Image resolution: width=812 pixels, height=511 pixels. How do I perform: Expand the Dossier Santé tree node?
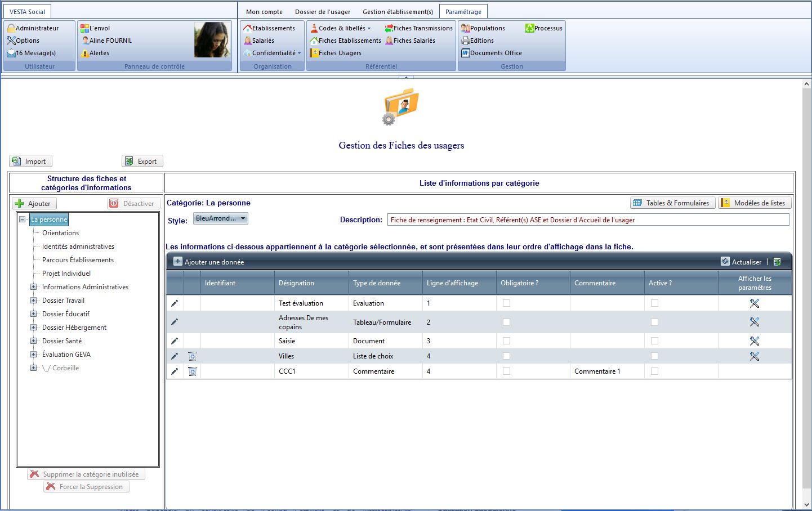coord(34,341)
